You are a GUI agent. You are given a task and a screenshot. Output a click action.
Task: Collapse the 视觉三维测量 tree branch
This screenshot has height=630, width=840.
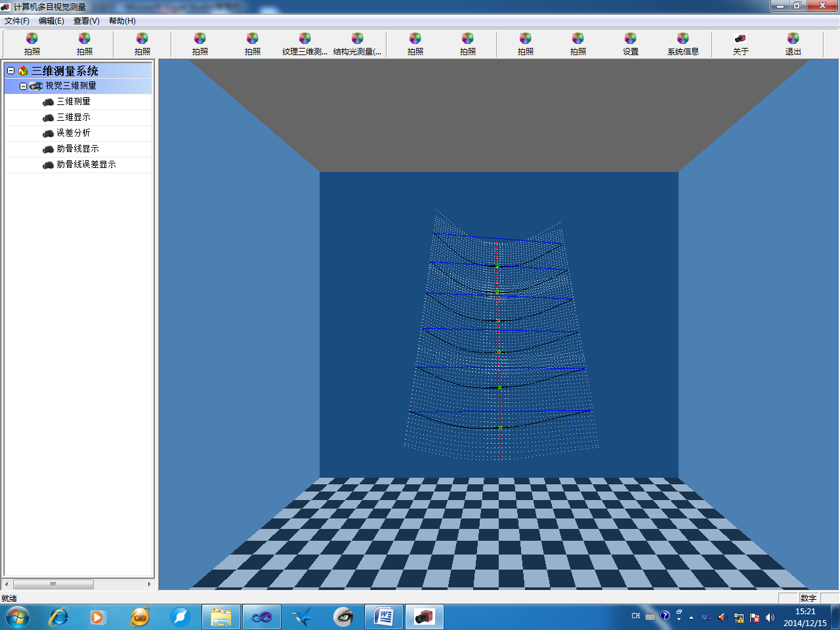pos(23,86)
